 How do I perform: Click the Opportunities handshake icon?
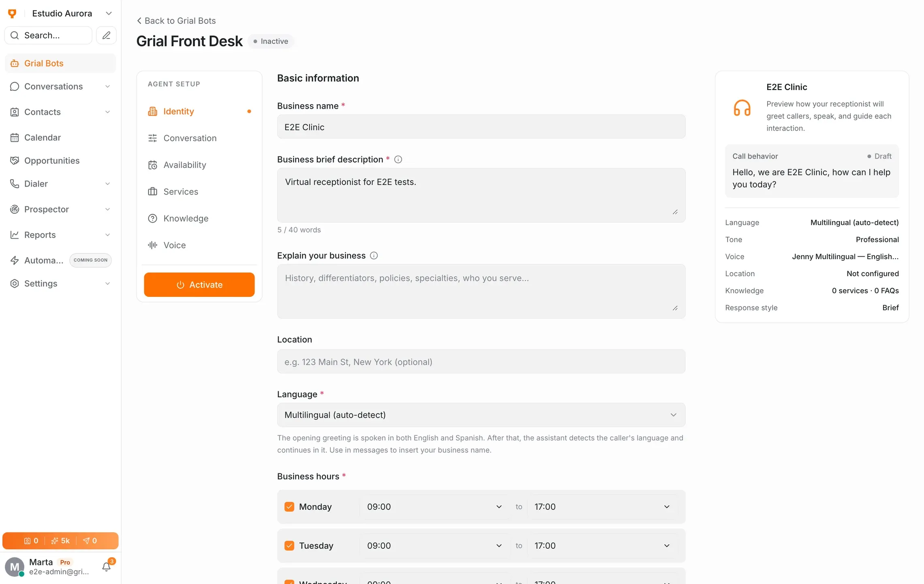[x=15, y=161]
